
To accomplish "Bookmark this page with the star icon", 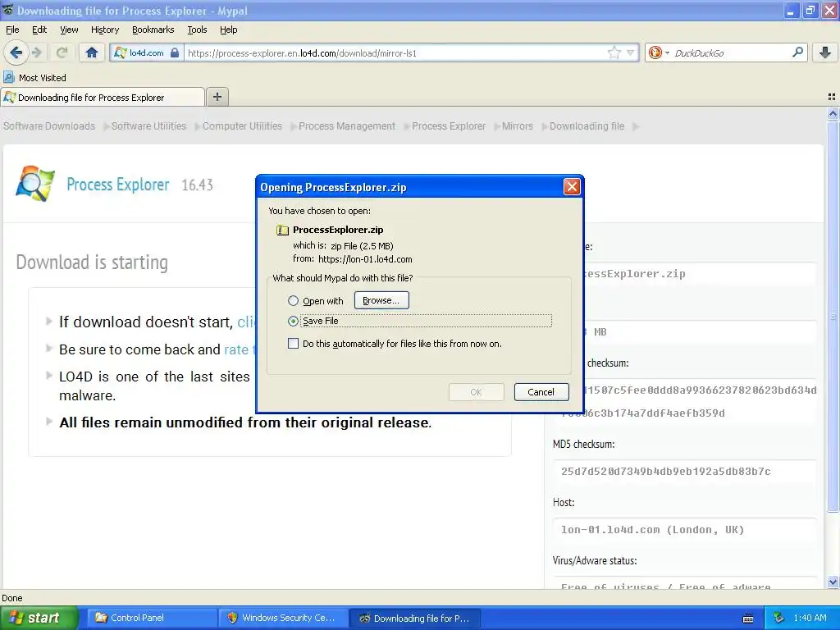I will [614, 52].
